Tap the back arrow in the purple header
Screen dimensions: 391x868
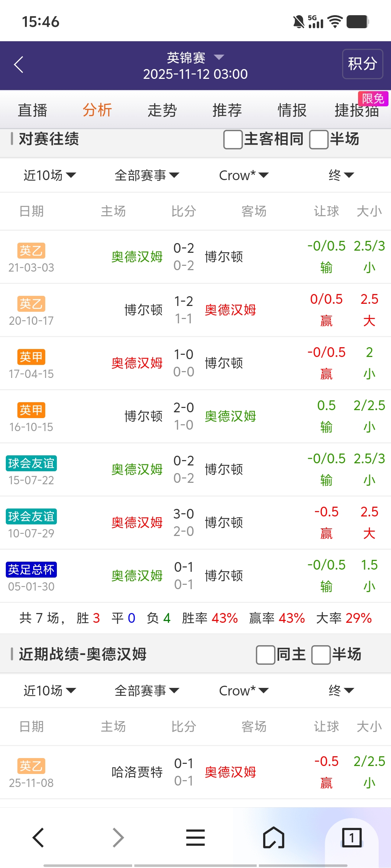pos(19,65)
